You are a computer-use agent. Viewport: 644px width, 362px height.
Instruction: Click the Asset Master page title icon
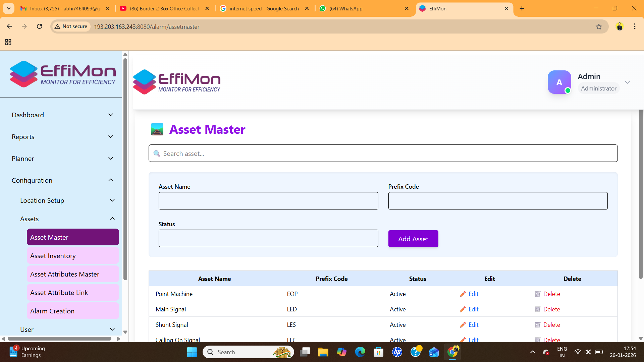click(157, 129)
